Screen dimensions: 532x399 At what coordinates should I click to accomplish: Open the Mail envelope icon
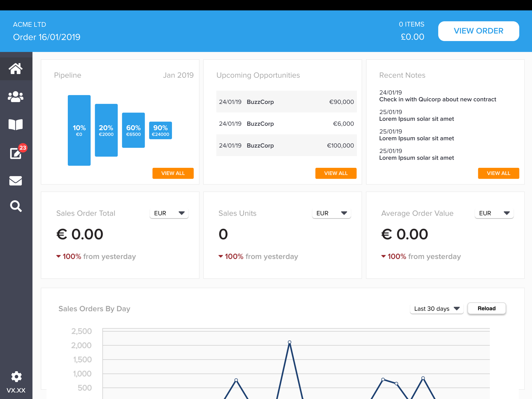coord(16,181)
